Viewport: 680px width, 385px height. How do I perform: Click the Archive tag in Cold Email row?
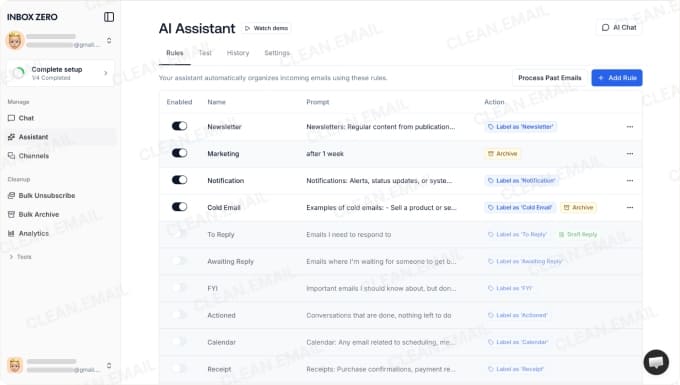578,208
